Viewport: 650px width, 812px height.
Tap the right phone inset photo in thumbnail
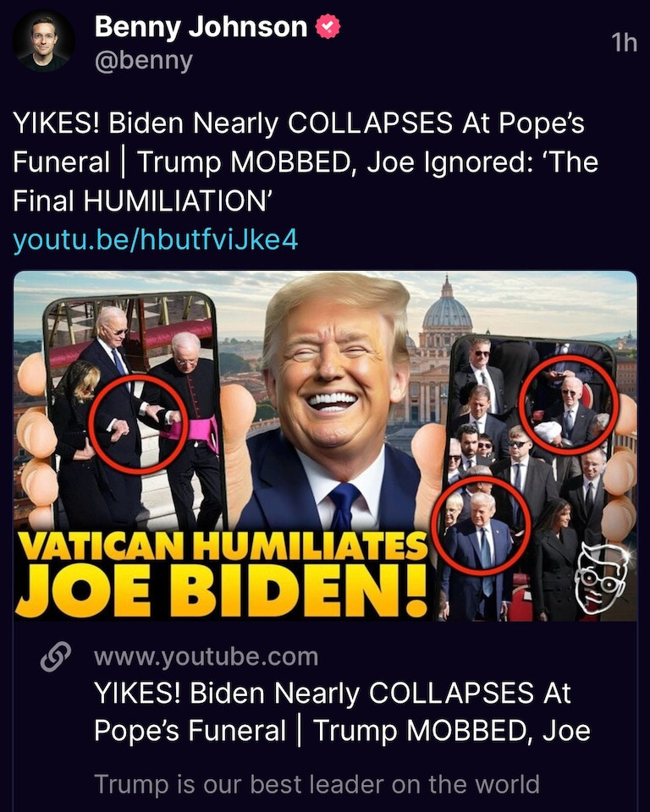pos(531,479)
